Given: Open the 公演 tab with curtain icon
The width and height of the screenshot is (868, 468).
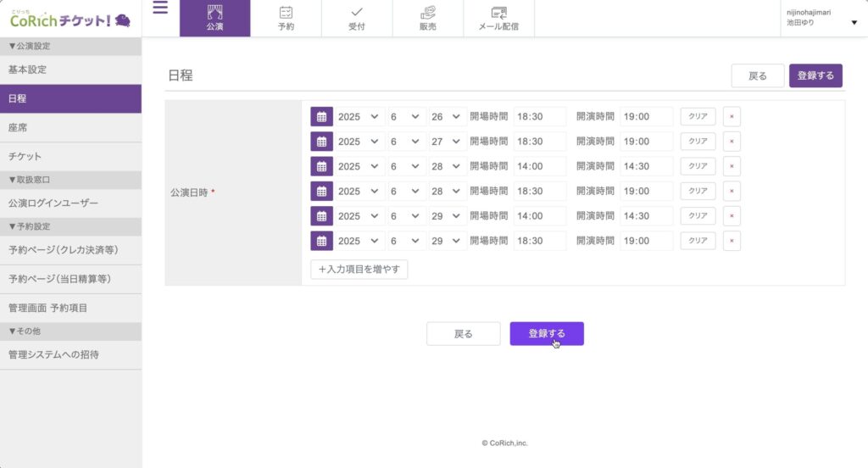Looking at the screenshot, I should click(x=214, y=18).
